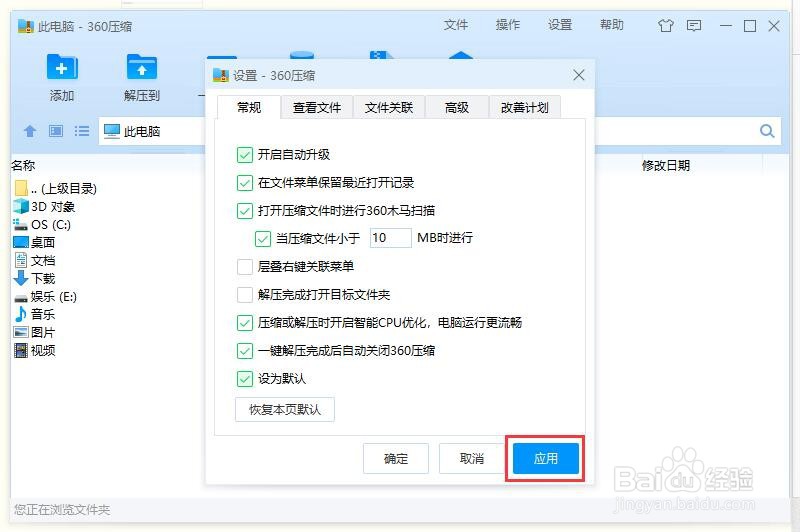Select the 下载 folder icon
Screen dimensions: 800x532
tap(21, 278)
